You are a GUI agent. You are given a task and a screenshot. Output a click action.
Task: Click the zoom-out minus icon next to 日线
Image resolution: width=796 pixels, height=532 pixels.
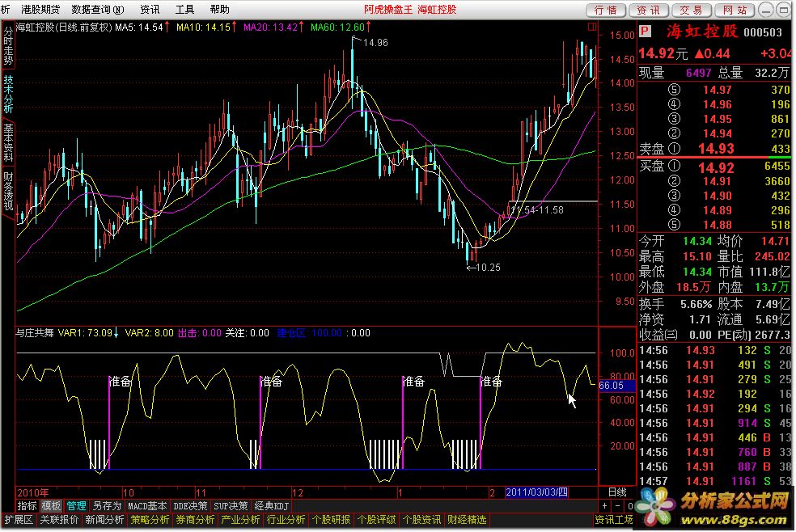[617, 505]
